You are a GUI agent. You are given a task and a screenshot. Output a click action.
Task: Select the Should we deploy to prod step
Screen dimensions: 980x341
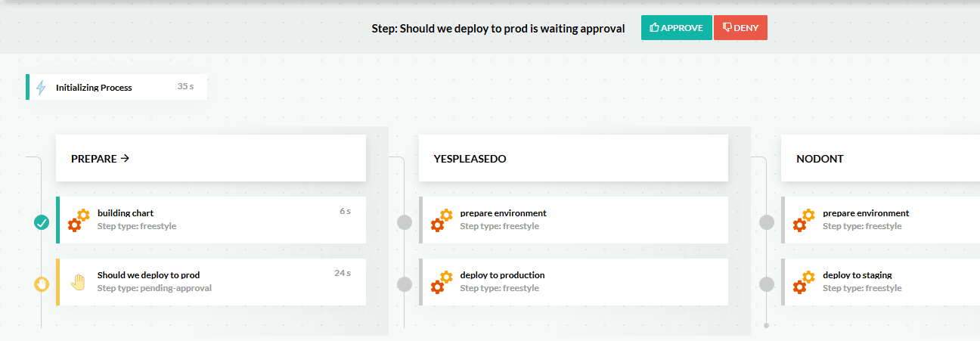(x=211, y=282)
